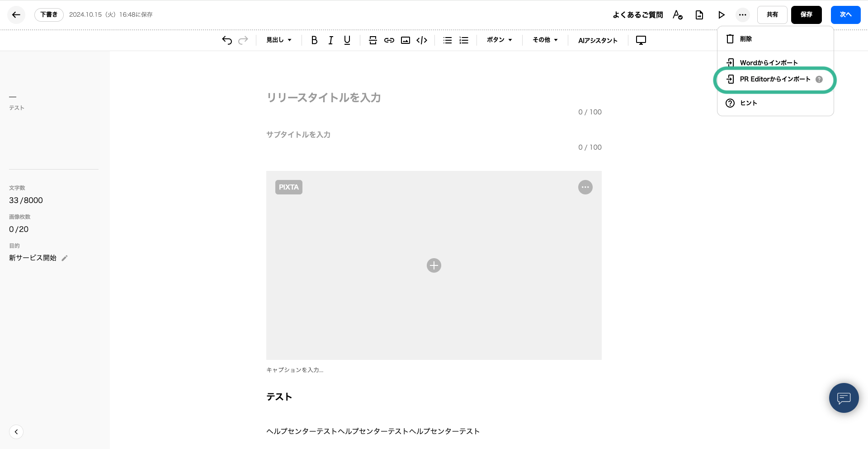The height and width of the screenshot is (449, 868).
Task: Open the その他 dropdown menu
Action: coord(545,40)
